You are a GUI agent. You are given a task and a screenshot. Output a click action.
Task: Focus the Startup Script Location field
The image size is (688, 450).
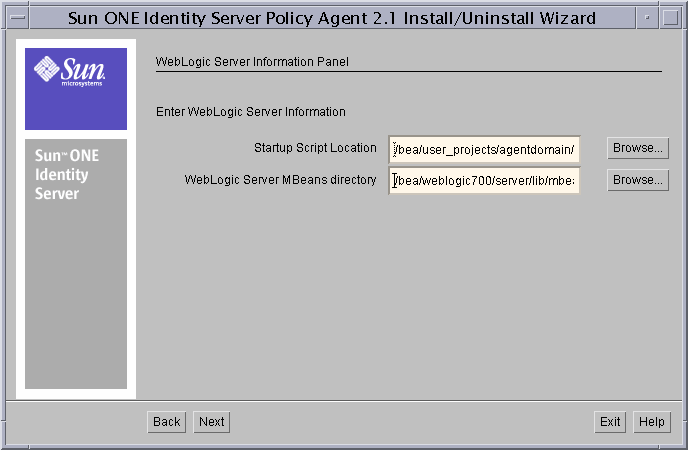pyautogui.click(x=484, y=150)
